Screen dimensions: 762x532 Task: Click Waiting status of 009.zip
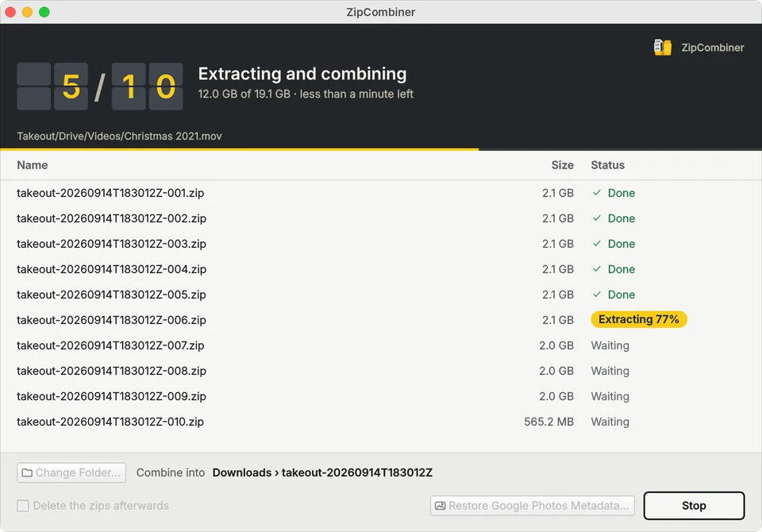pos(610,396)
